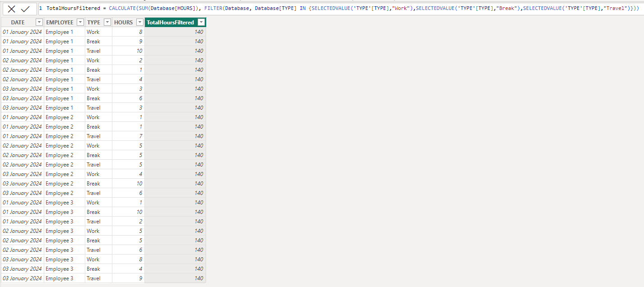Screen dimensions: 644x287
Task: Click "Travel" cell for Employee 2 on 02 January
Action: click(x=99, y=165)
